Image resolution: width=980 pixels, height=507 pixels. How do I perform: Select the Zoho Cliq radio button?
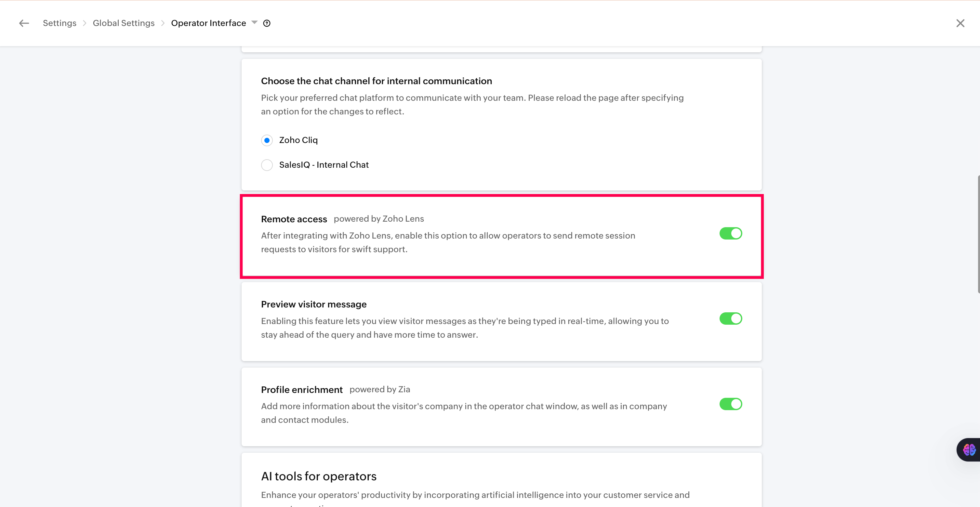(x=267, y=140)
